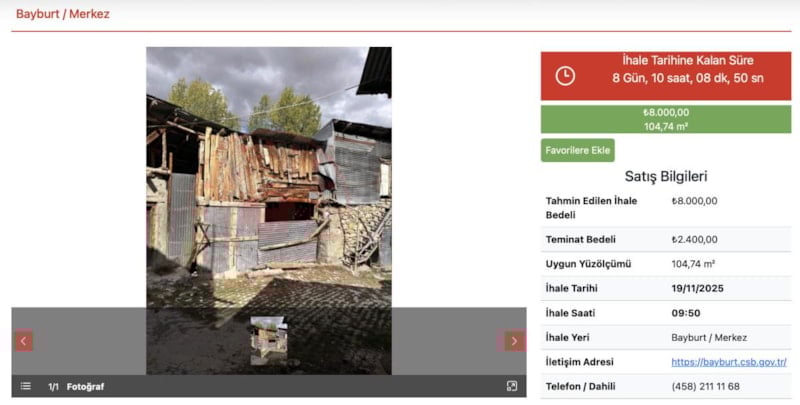Viewport: 800px width, 405px height.
Task: Click the Favorilere Ekle button
Action: coord(577,150)
